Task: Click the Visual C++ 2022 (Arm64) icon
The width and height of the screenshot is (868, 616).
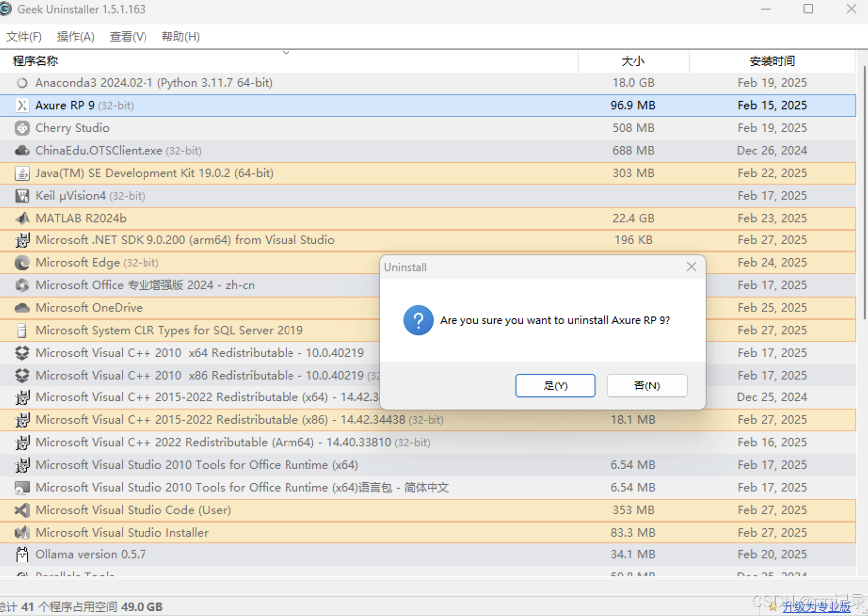Action: [22, 443]
